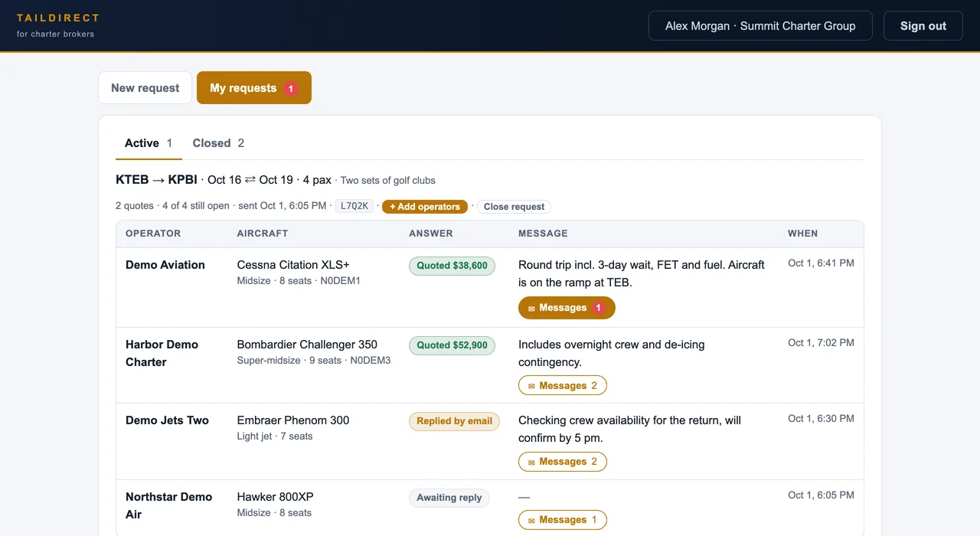Click the Midsize · 8 seats · N0DEM1 details

tap(299, 281)
